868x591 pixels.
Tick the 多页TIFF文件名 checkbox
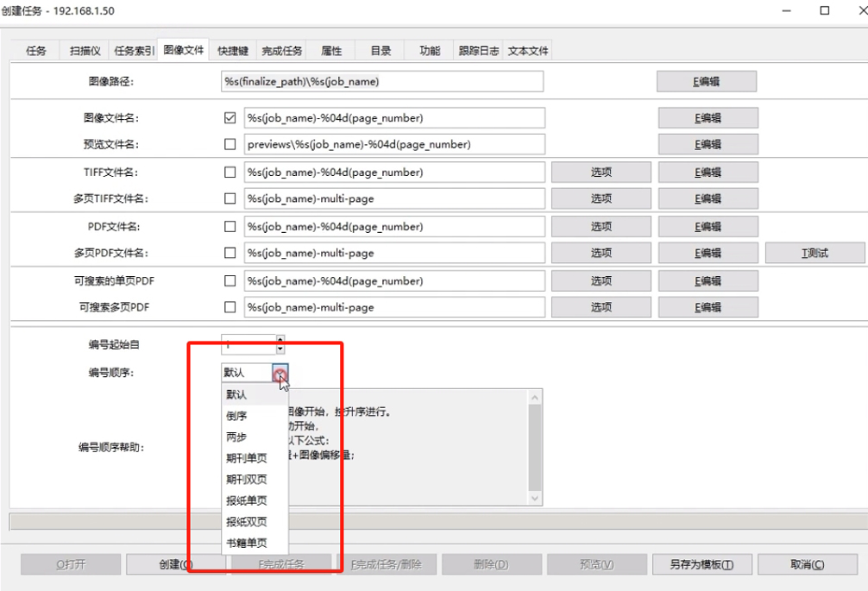[230, 198]
